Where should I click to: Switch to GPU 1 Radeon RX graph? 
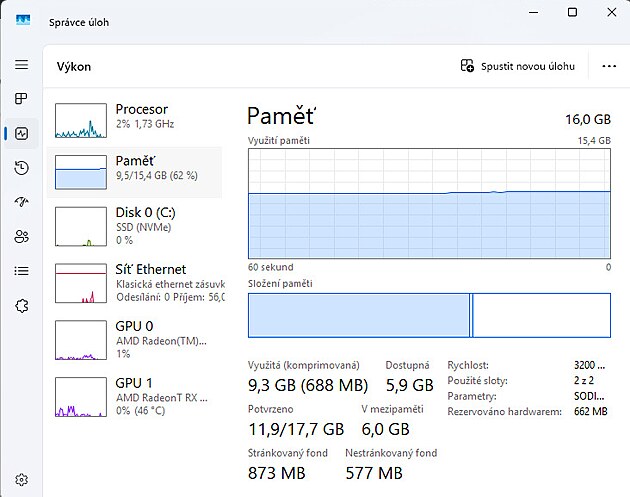[135, 397]
